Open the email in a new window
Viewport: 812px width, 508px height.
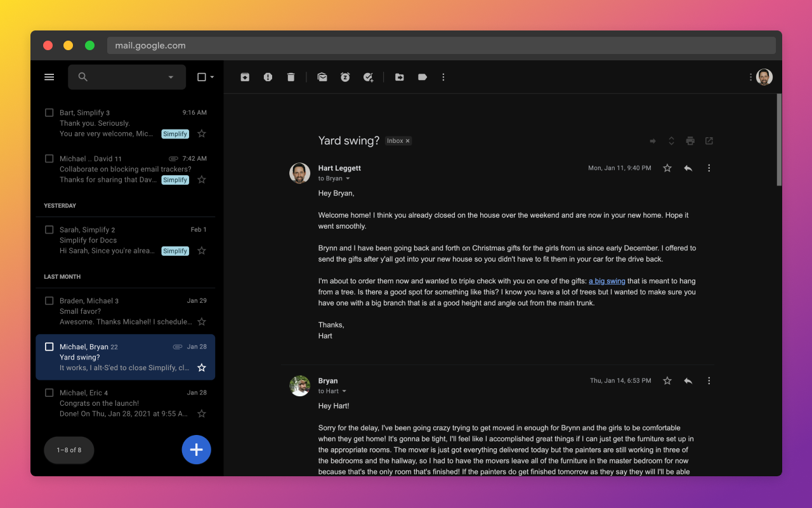709,140
